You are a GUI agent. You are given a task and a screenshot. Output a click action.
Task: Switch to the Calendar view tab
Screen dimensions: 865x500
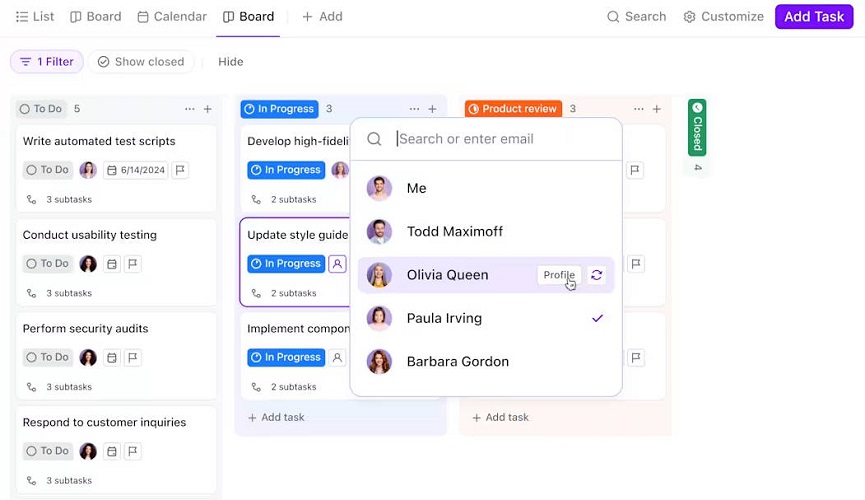pyautogui.click(x=172, y=17)
